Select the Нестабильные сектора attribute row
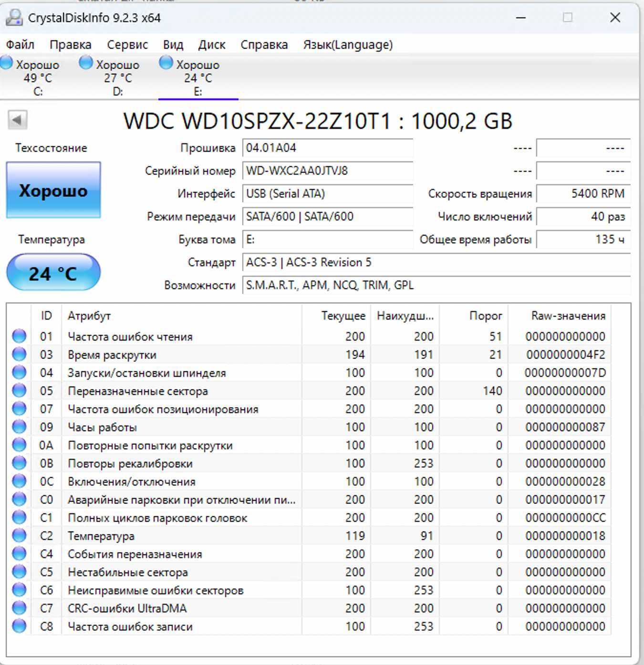Screen dimensions: 644x665 point(310,572)
